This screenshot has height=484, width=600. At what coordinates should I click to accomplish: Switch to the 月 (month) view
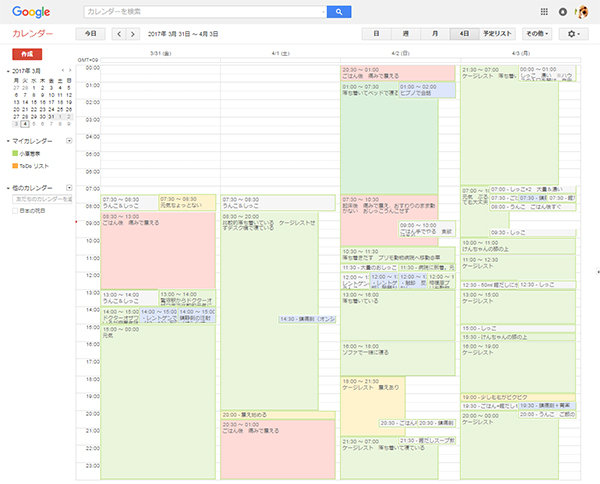pyautogui.click(x=435, y=34)
